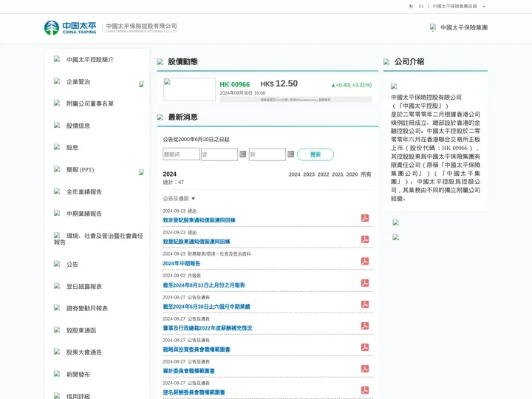Open PDF for 董事及行政總裁2022年度薪酬補充情況

[365, 326]
